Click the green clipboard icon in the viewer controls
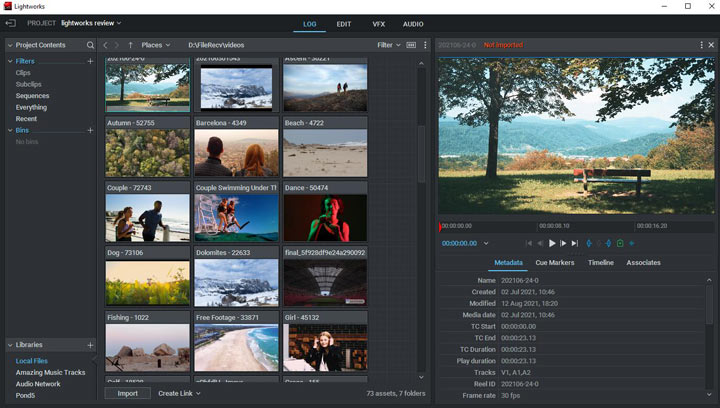Screen dimensions: 720x408 [620, 243]
